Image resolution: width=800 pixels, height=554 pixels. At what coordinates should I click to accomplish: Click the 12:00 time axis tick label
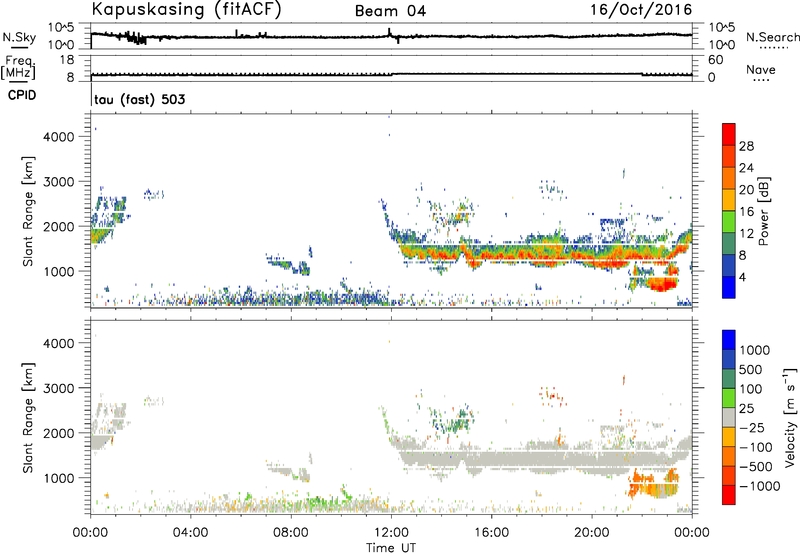[391, 533]
